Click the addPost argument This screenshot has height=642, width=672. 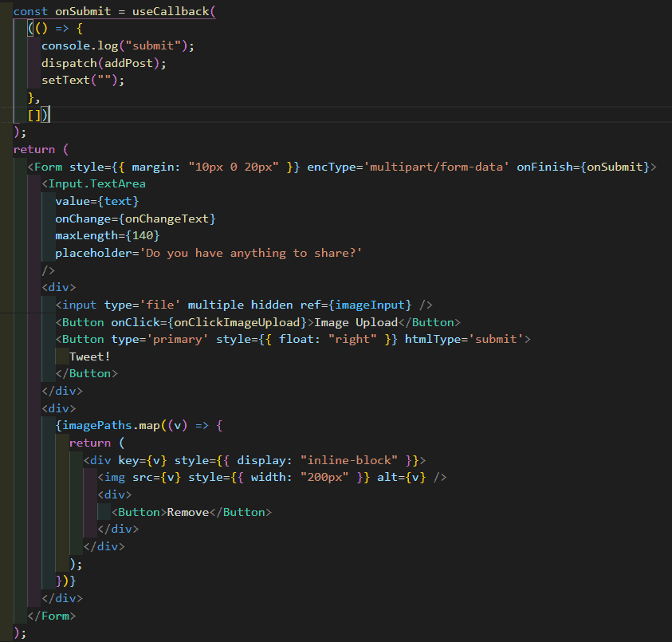coord(128,63)
